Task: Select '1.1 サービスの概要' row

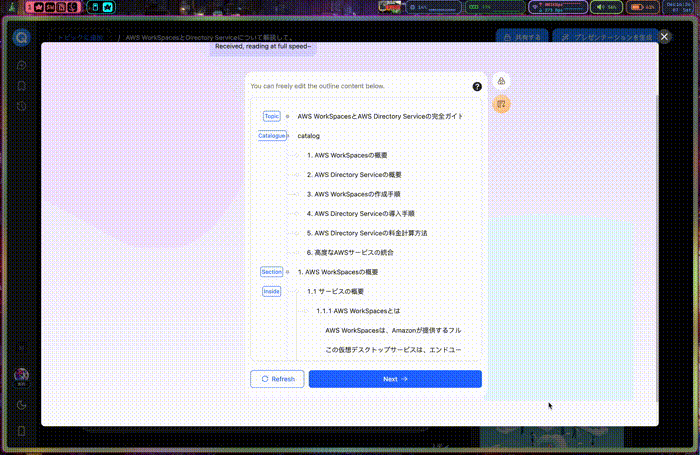Action: pos(335,291)
